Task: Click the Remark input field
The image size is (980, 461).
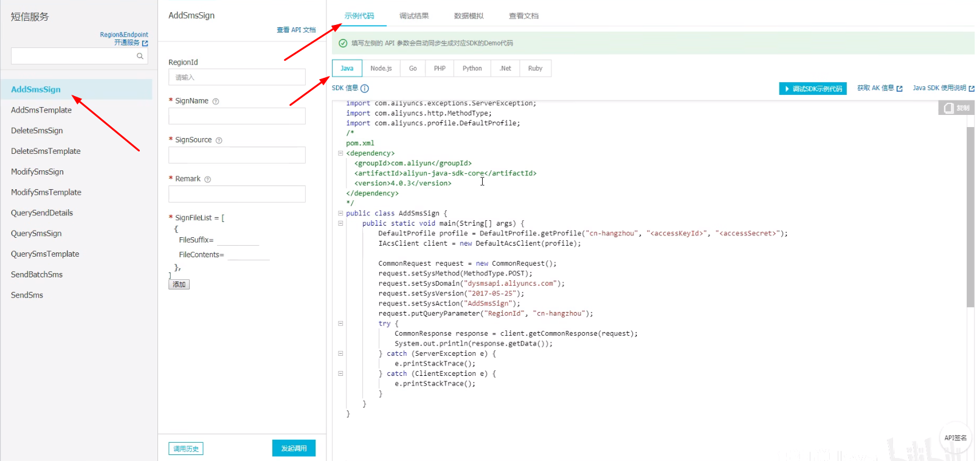Action: pos(237,194)
